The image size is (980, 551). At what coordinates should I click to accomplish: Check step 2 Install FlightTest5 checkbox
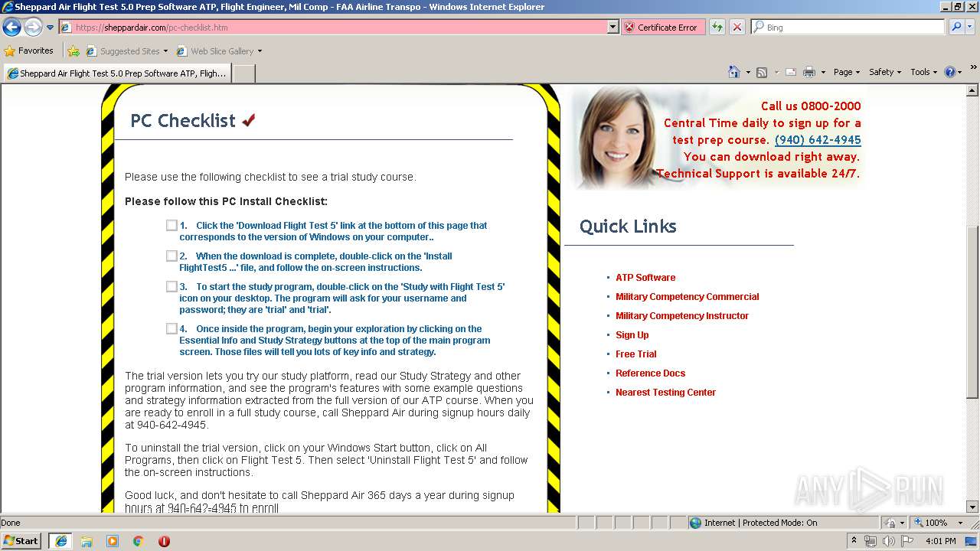(x=171, y=256)
